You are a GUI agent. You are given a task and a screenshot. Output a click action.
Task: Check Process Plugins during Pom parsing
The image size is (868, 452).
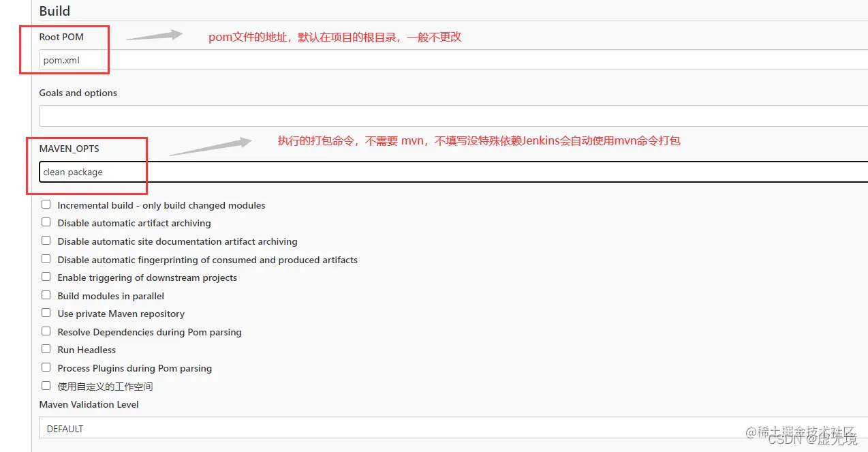pyautogui.click(x=46, y=367)
